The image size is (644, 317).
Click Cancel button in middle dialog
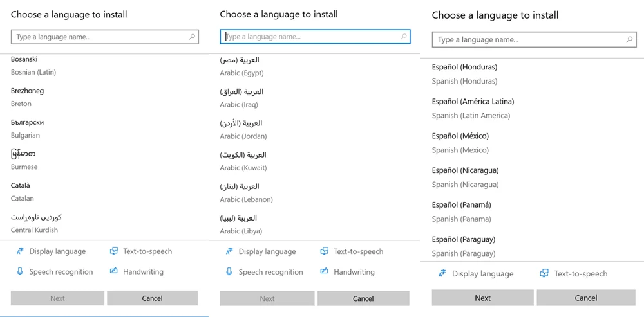[363, 298]
